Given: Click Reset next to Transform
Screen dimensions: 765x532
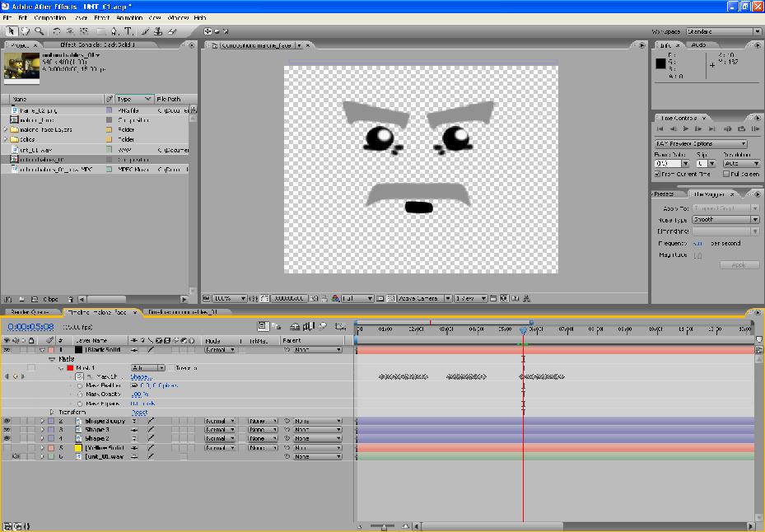Looking at the screenshot, I should [x=140, y=412].
